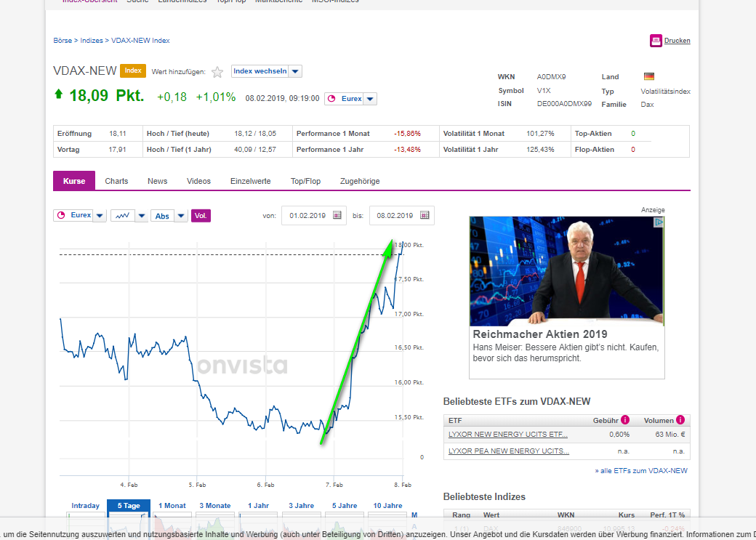Viewport: 756px width, 540px height.
Task: Open the LYXOR NEW ENERGY UCITS ETF link
Action: 507,435
